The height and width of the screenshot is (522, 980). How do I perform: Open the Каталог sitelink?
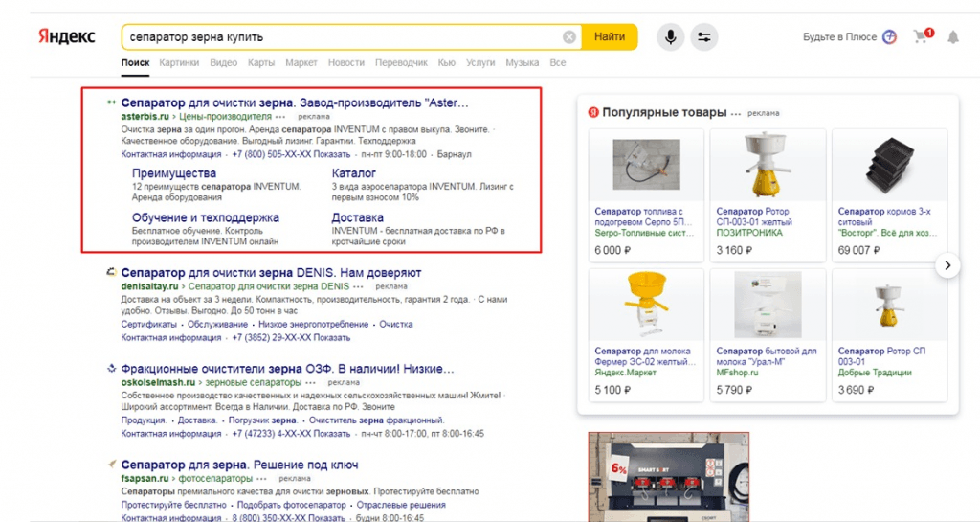(x=354, y=173)
